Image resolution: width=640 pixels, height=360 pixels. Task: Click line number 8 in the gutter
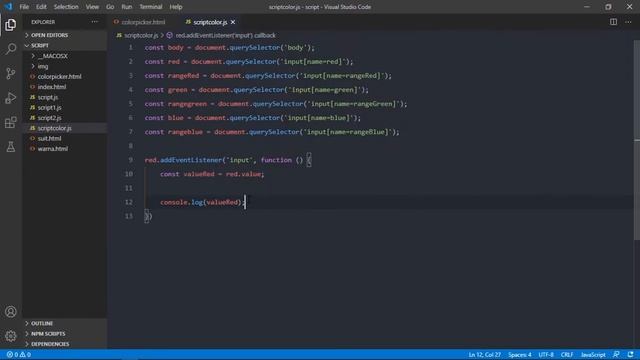click(x=131, y=146)
